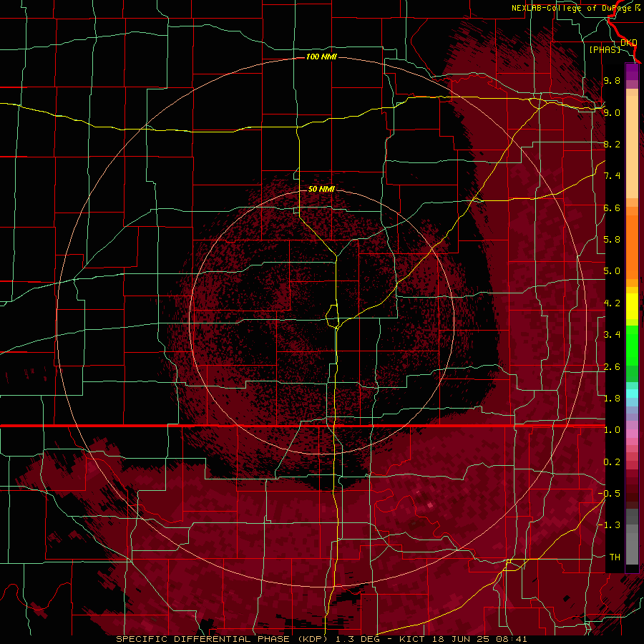Click the cyan band of the color bar
644x644 pixels.
[x=632, y=393]
